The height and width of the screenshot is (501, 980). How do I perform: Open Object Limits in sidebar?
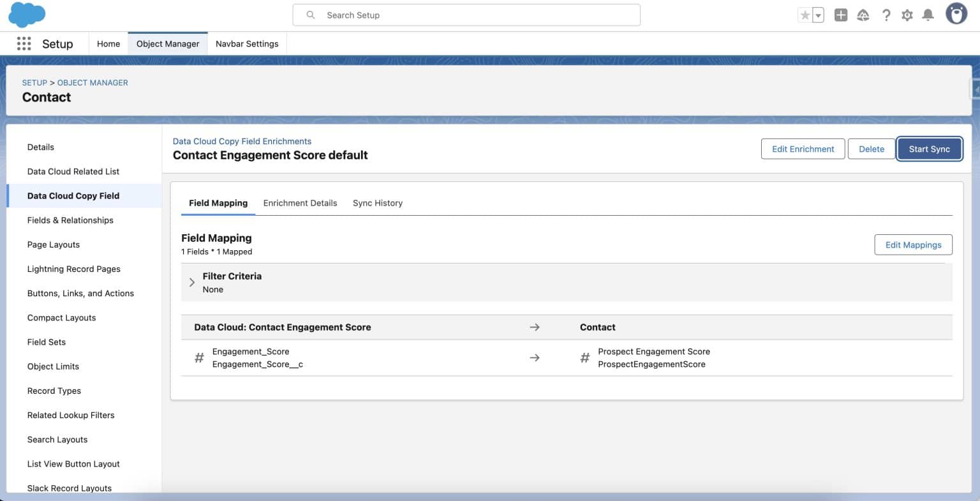[53, 366]
